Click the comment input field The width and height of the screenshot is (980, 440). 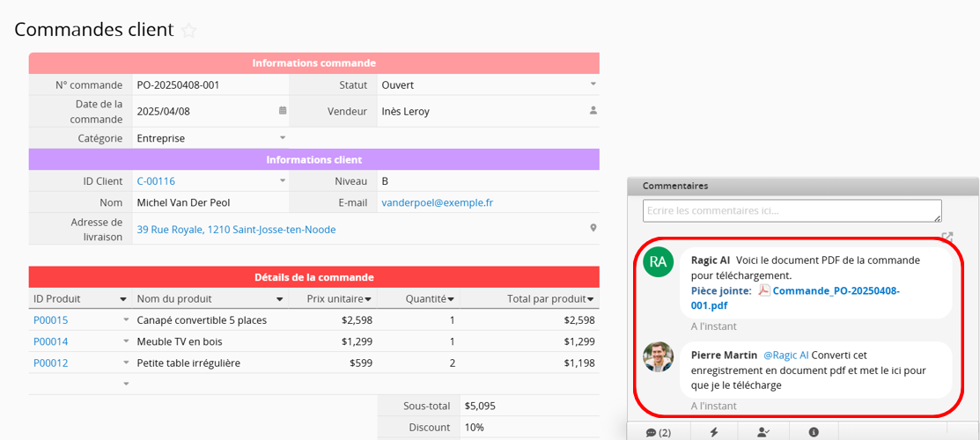coord(791,211)
